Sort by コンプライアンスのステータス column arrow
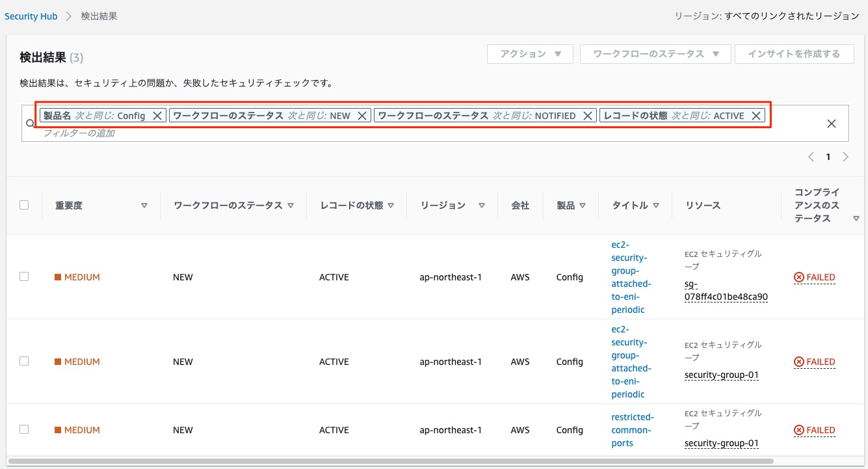 pyautogui.click(x=856, y=219)
